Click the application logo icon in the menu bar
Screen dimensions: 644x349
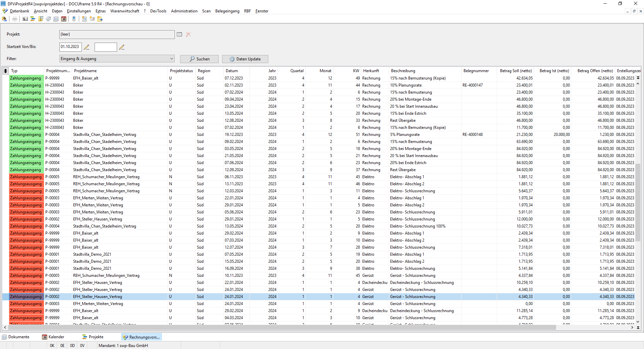pos(5,11)
